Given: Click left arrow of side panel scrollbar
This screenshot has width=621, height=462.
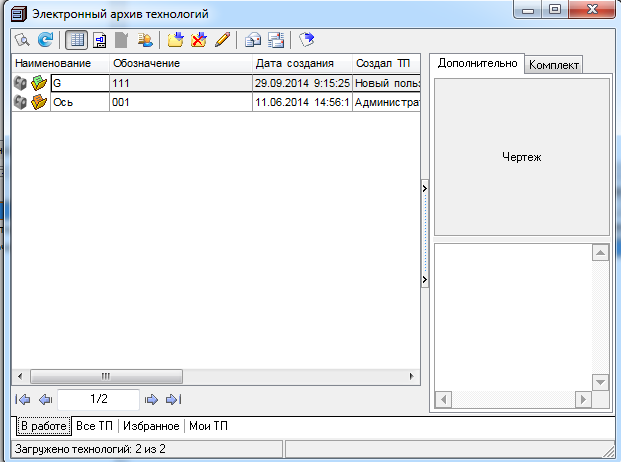Looking at the screenshot, I should (x=444, y=399).
